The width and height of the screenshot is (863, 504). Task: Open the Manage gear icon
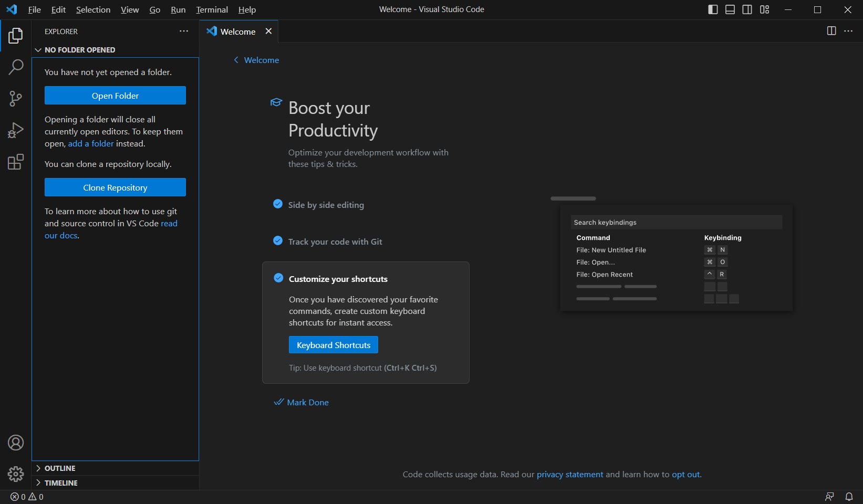click(x=16, y=474)
